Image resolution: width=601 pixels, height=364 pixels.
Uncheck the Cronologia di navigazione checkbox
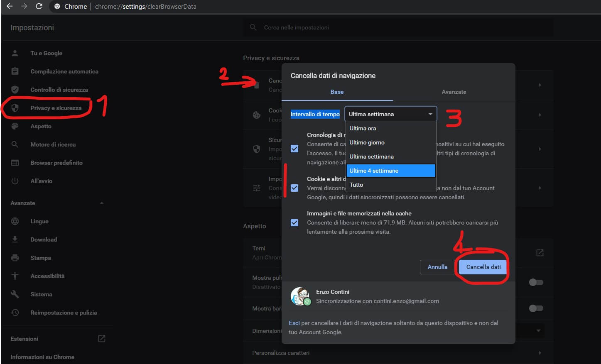coord(294,149)
